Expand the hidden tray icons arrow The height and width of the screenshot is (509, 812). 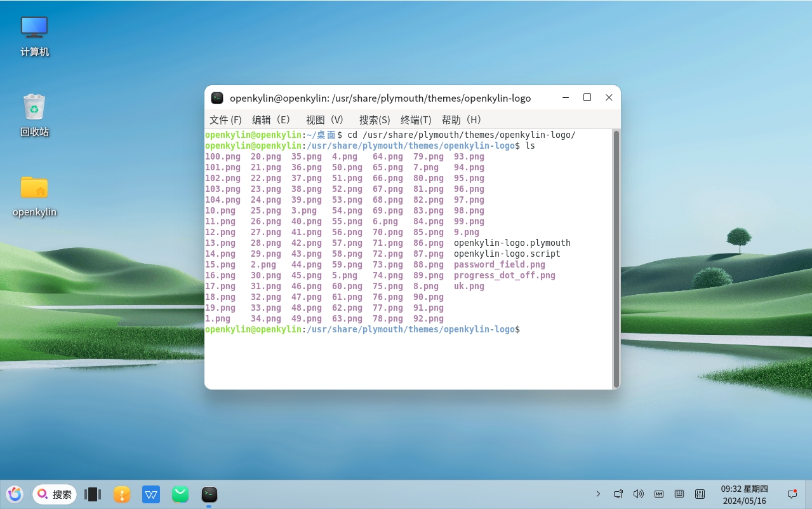[x=598, y=494]
